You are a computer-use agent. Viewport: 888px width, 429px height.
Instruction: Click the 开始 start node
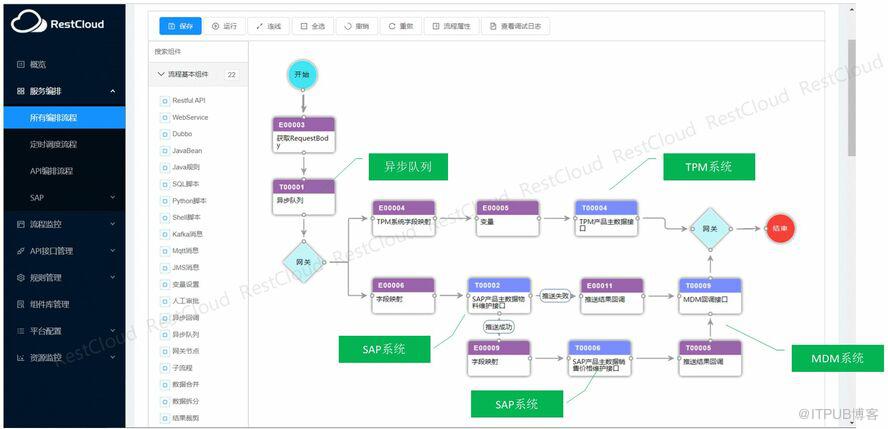(x=302, y=75)
